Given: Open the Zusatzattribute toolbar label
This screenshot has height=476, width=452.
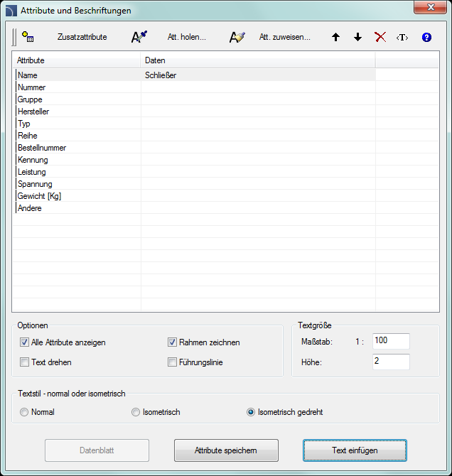Looking at the screenshot, I should 82,37.
